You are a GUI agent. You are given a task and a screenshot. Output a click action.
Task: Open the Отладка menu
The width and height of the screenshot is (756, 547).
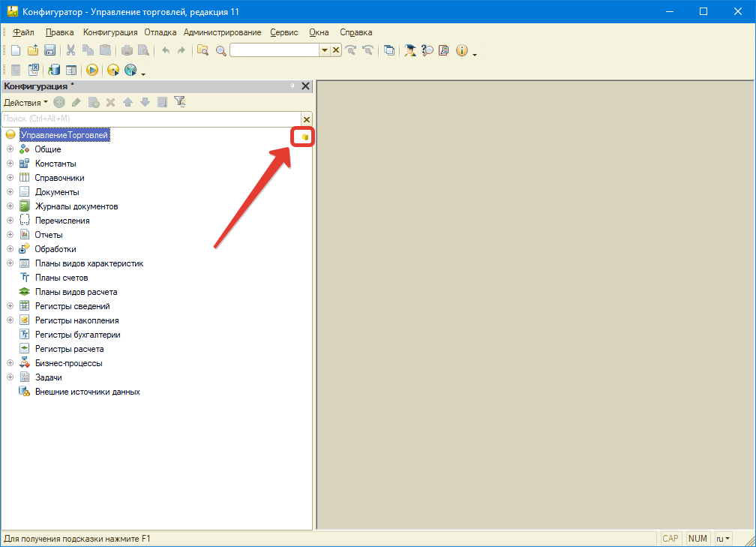pos(160,32)
